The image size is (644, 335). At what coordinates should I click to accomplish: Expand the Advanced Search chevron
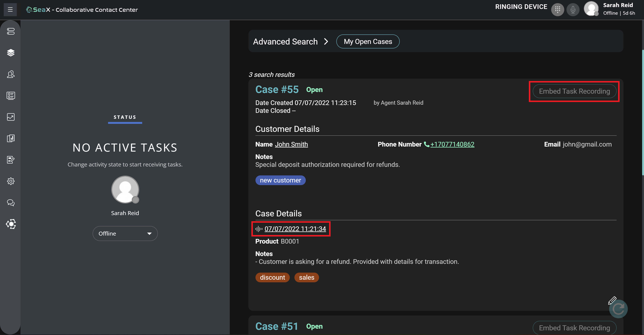[x=326, y=42]
